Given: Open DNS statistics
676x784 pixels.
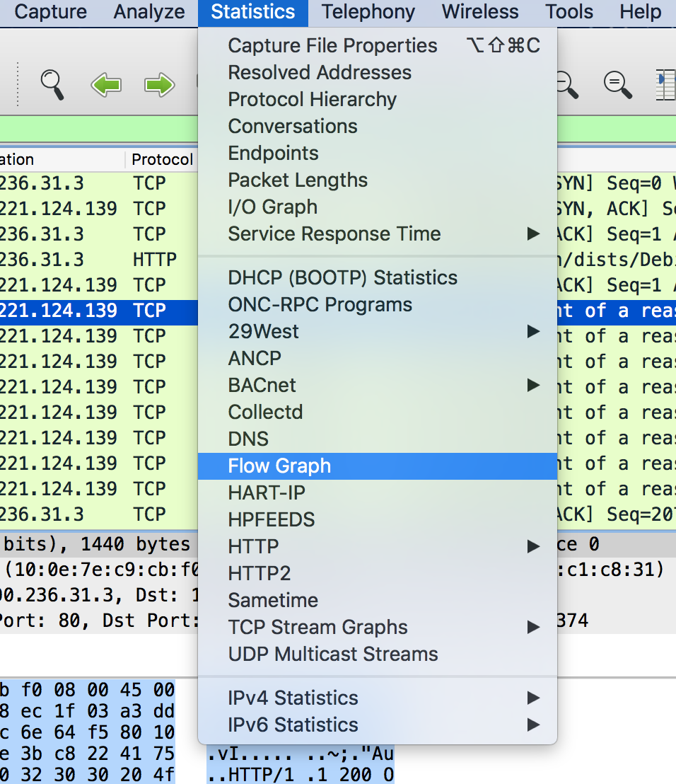Looking at the screenshot, I should click(378, 439).
